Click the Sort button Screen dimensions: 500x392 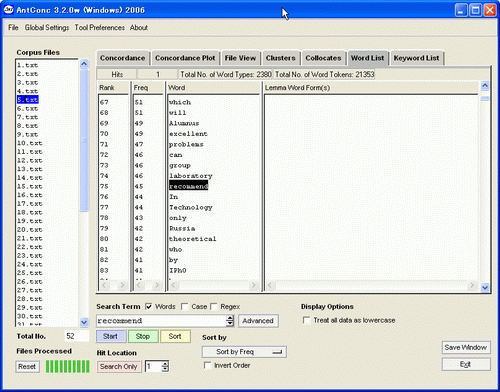pyautogui.click(x=175, y=336)
